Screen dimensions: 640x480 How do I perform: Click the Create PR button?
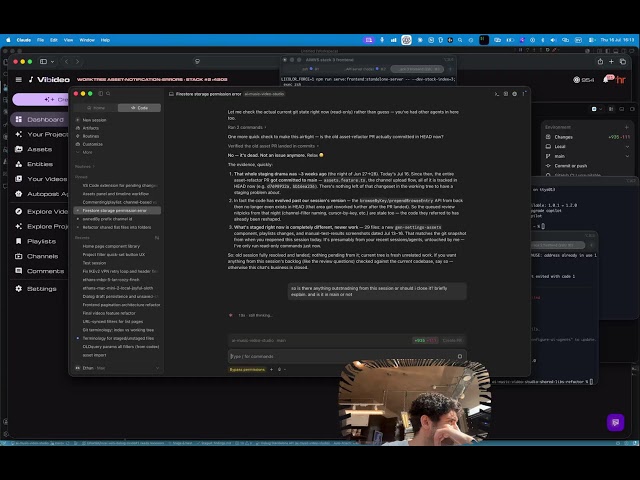tap(452, 340)
